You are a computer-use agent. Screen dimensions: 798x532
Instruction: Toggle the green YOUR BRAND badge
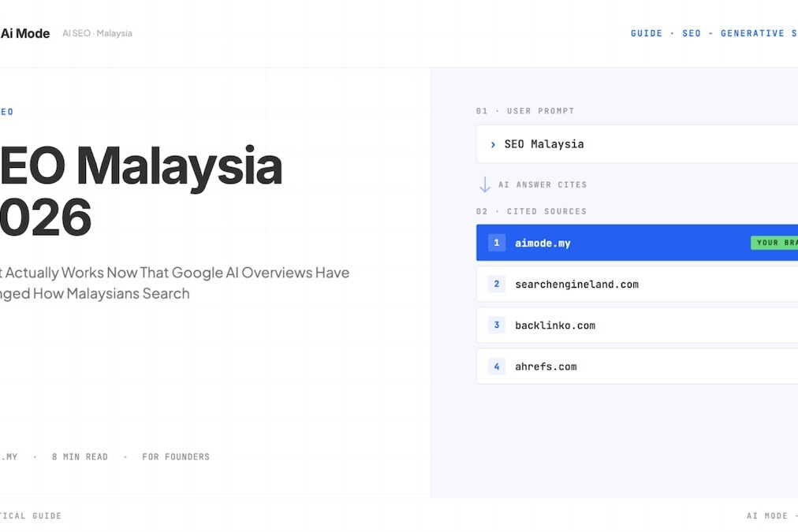774,243
